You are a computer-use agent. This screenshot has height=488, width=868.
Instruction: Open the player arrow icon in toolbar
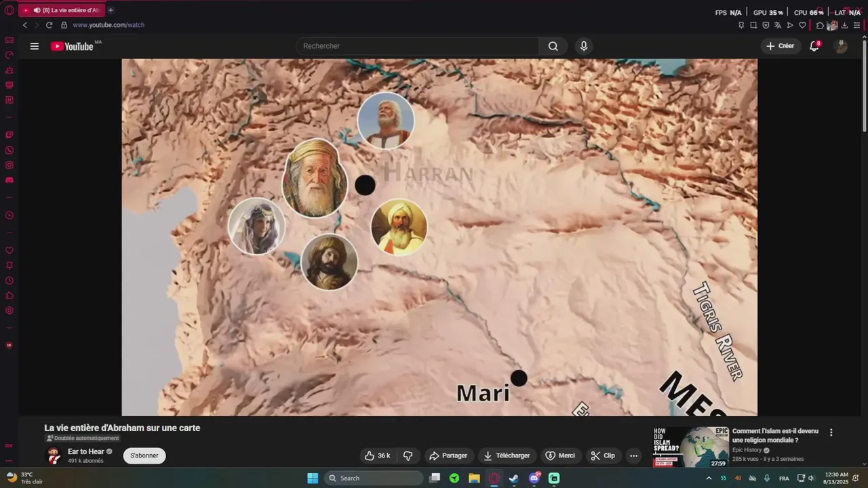(790, 25)
